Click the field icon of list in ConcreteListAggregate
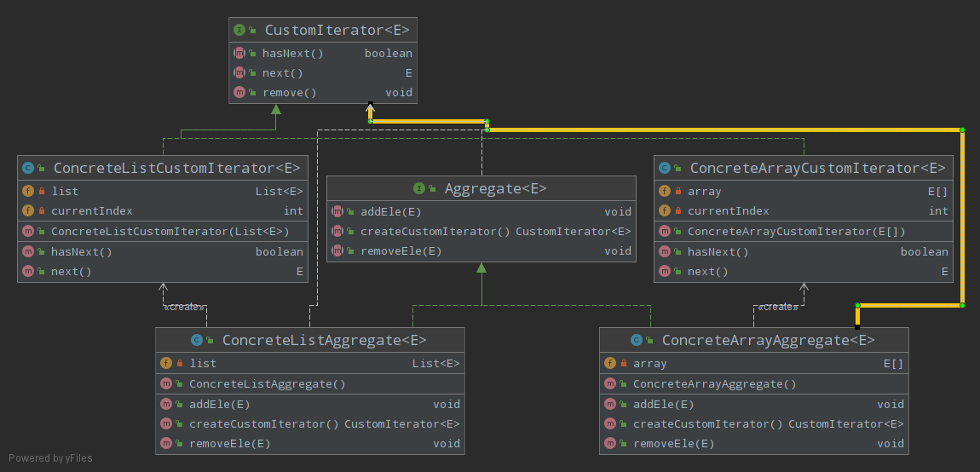 165,363
